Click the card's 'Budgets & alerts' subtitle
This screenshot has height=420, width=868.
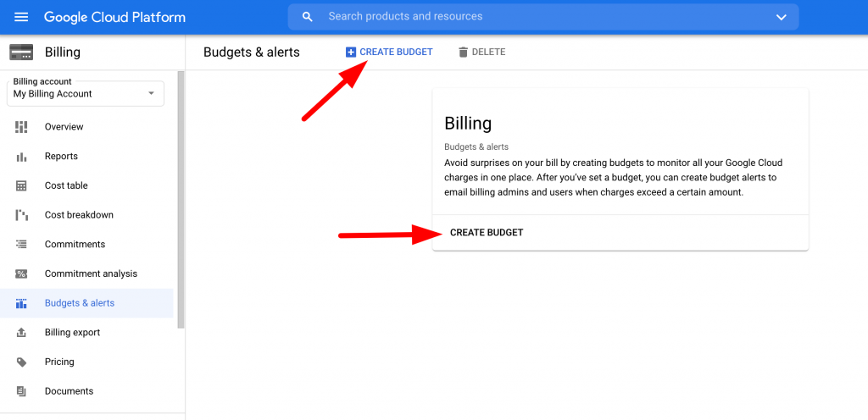pos(476,147)
